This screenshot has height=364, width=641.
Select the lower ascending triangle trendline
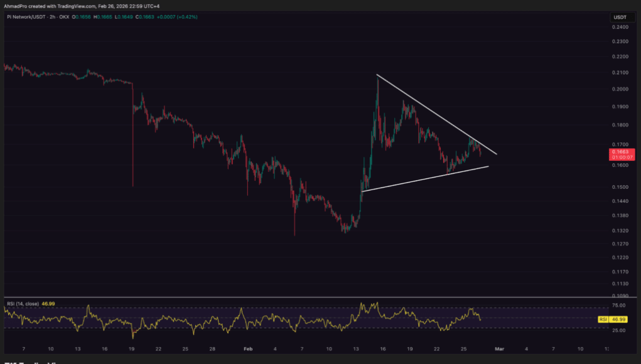(x=427, y=178)
